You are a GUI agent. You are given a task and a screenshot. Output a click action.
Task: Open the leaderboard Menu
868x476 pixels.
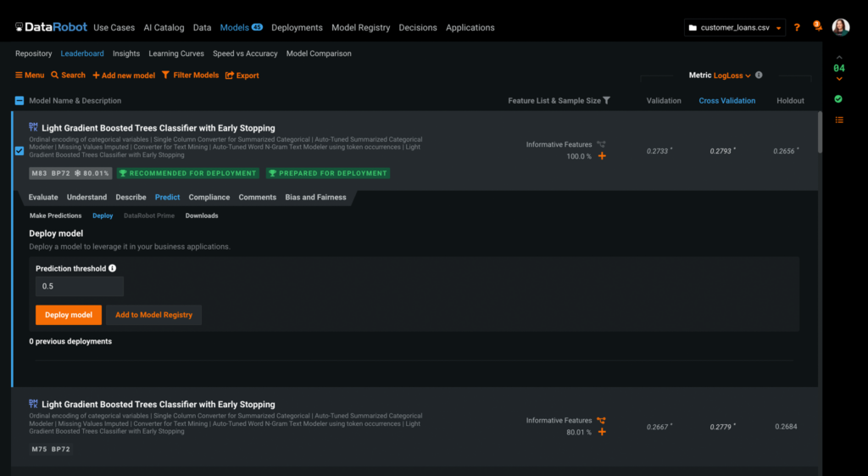[30, 75]
